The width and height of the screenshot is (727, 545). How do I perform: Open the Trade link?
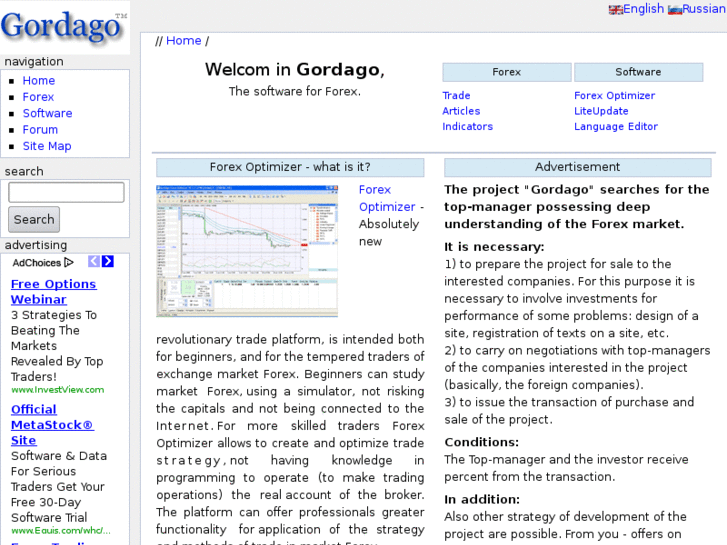click(x=456, y=96)
